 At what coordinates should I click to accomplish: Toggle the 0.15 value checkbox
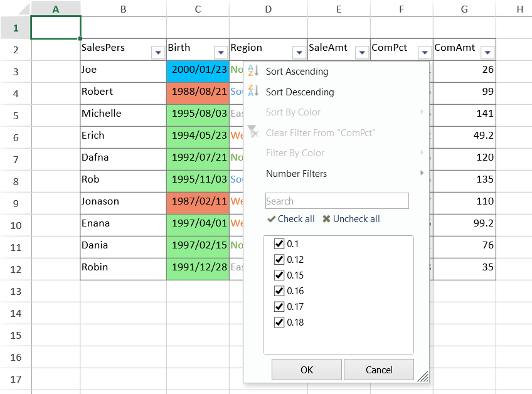pos(279,275)
